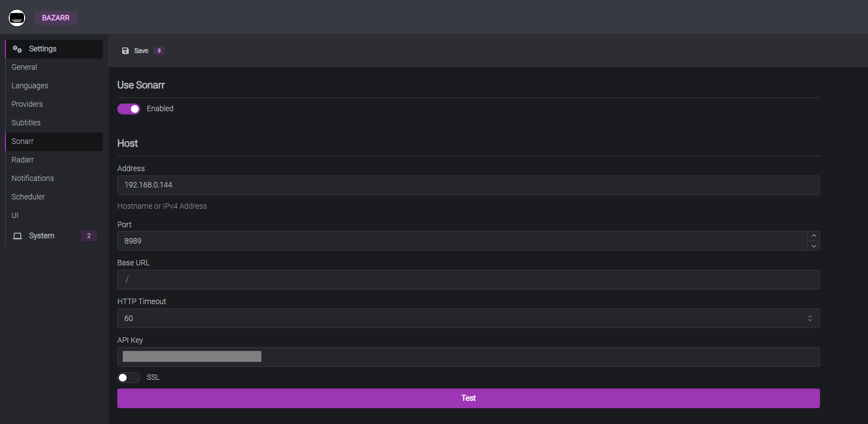The image size is (868, 424).
Task: Open the Notifications settings section
Action: [32, 178]
